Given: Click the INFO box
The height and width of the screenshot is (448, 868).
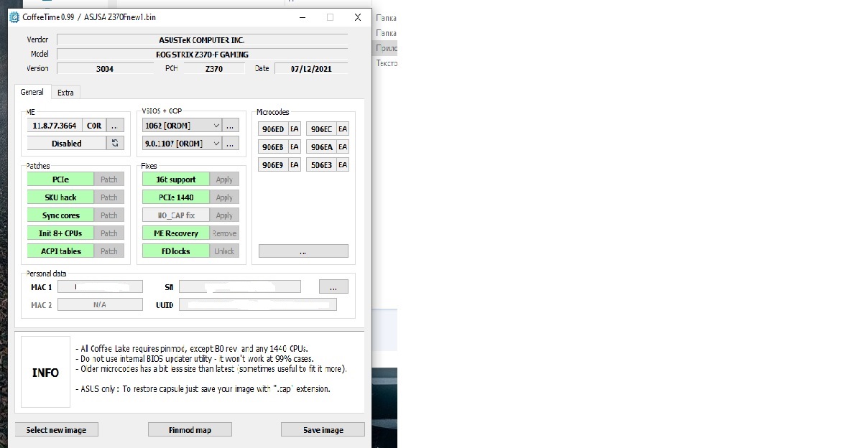Looking at the screenshot, I should tap(45, 372).
